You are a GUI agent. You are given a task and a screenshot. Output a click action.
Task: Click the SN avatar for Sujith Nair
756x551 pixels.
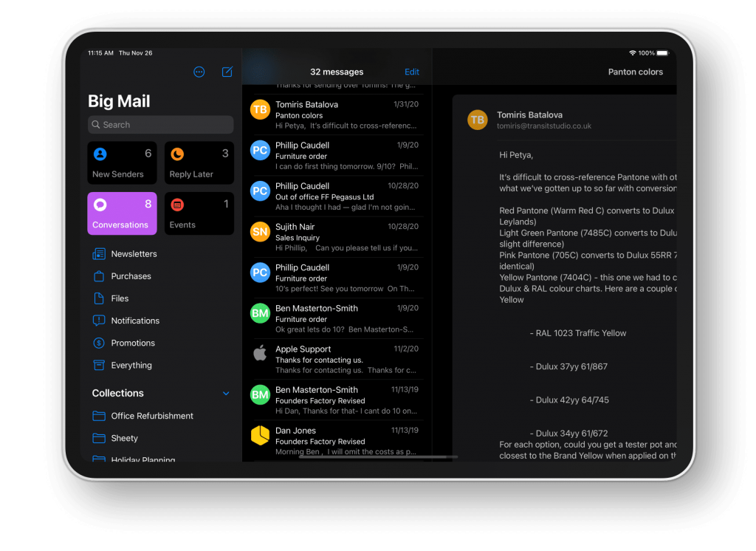pos(260,232)
